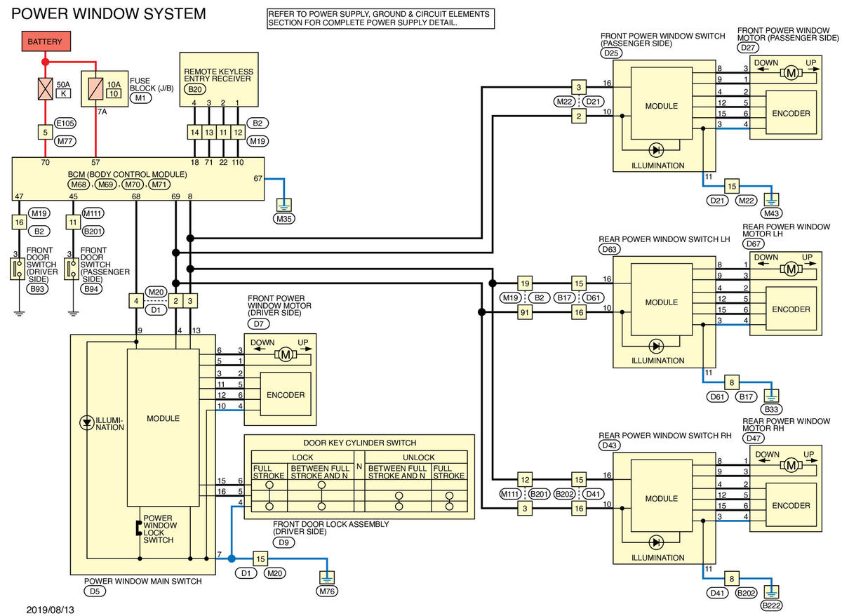Select the ENCODER box of passenger side motor D27

pyautogui.click(x=791, y=113)
